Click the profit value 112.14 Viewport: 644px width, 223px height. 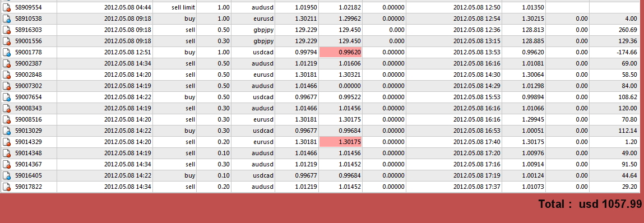tap(628, 131)
